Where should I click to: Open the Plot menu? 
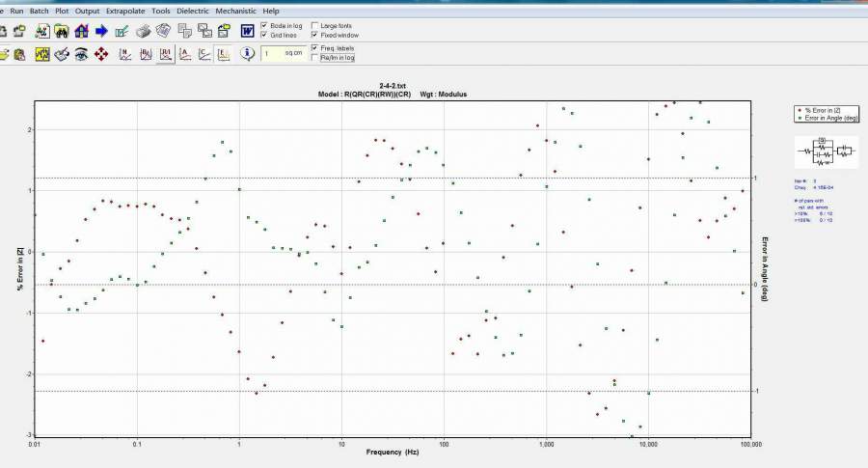(x=62, y=11)
